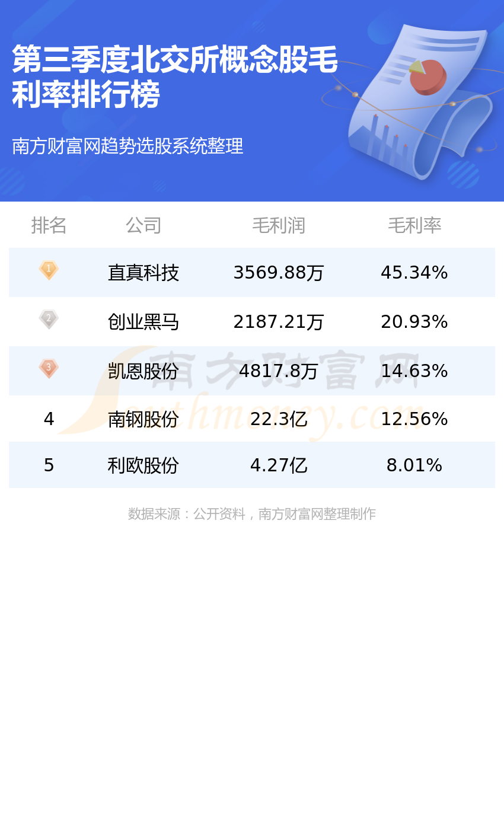Open company 直真科技 in the table
The image size is (504, 830).
point(143,273)
